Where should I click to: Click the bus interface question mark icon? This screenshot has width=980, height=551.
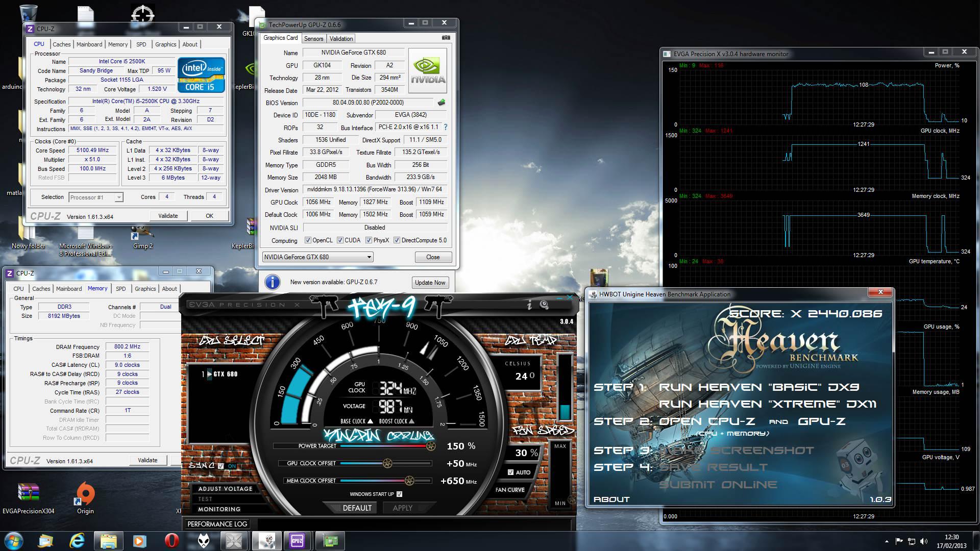click(445, 127)
